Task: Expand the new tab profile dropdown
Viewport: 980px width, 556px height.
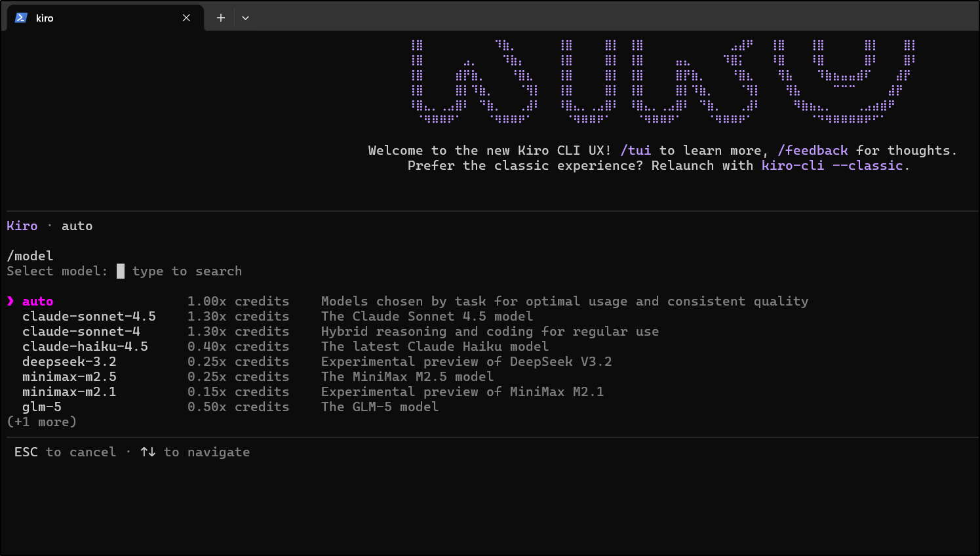Action: coord(245,18)
